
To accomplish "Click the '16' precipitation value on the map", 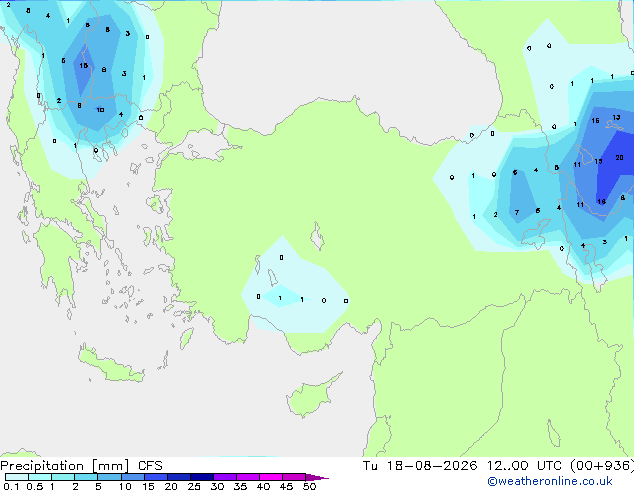I will [x=595, y=120].
